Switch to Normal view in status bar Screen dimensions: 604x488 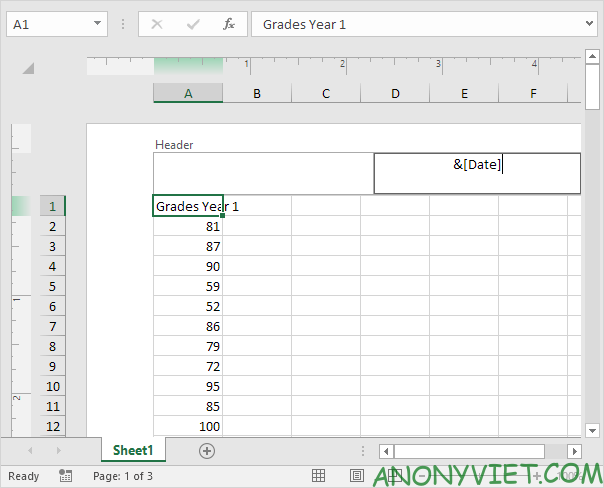pyautogui.click(x=318, y=476)
